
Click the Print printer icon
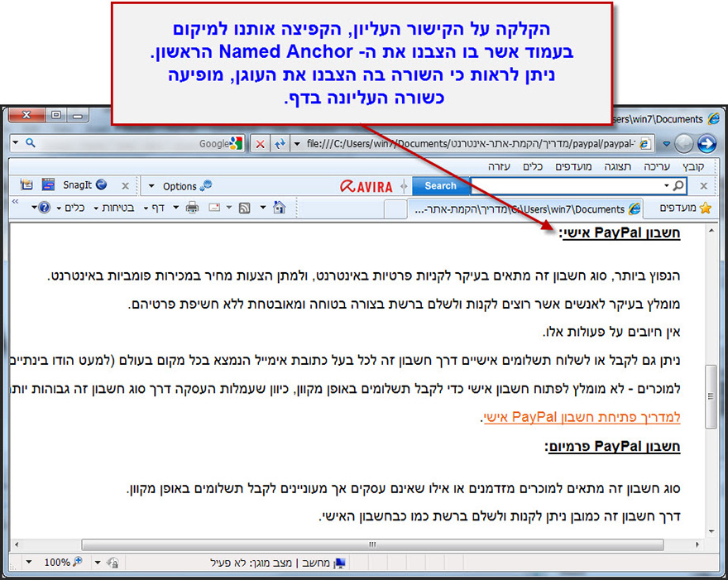pyautogui.click(x=192, y=207)
